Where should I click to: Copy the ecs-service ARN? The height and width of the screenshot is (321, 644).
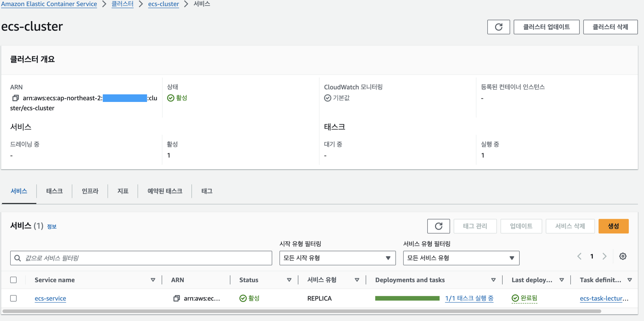pyautogui.click(x=176, y=298)
